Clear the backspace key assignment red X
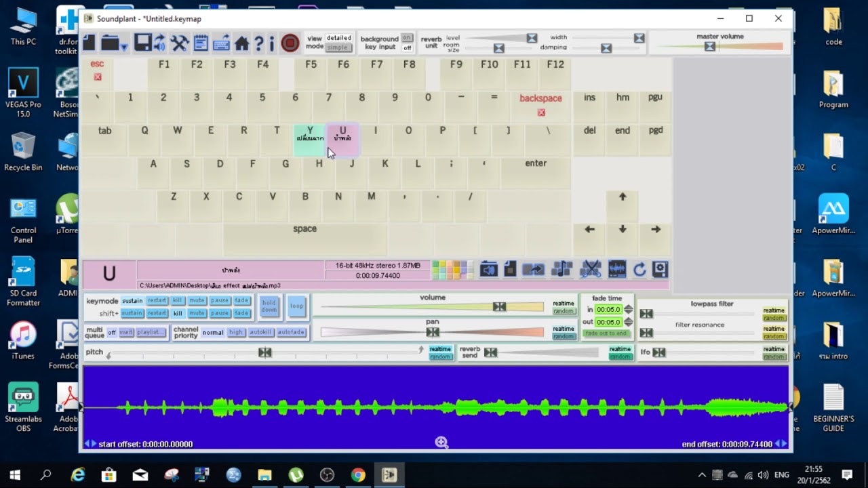The height and width of the screenshot is (488, 868). (x=541, y=113)
